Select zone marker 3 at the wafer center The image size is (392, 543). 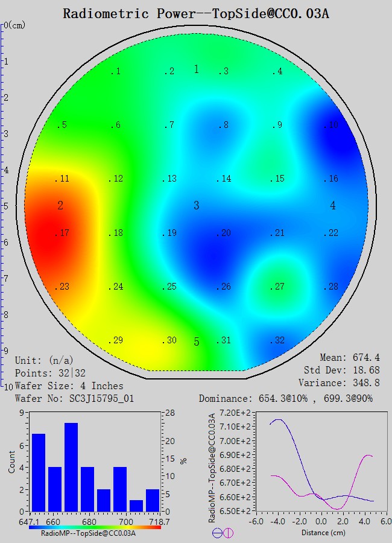[196, 206]
